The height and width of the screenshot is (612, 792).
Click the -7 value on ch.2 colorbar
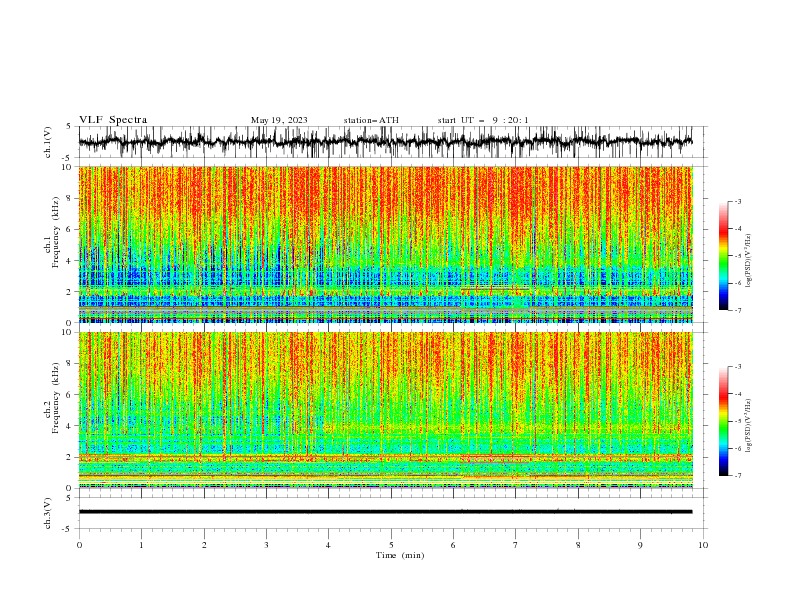pos(738,476)
